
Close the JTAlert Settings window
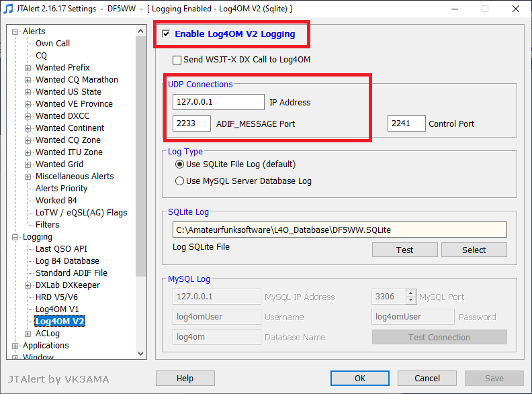[x=516, y=9]
